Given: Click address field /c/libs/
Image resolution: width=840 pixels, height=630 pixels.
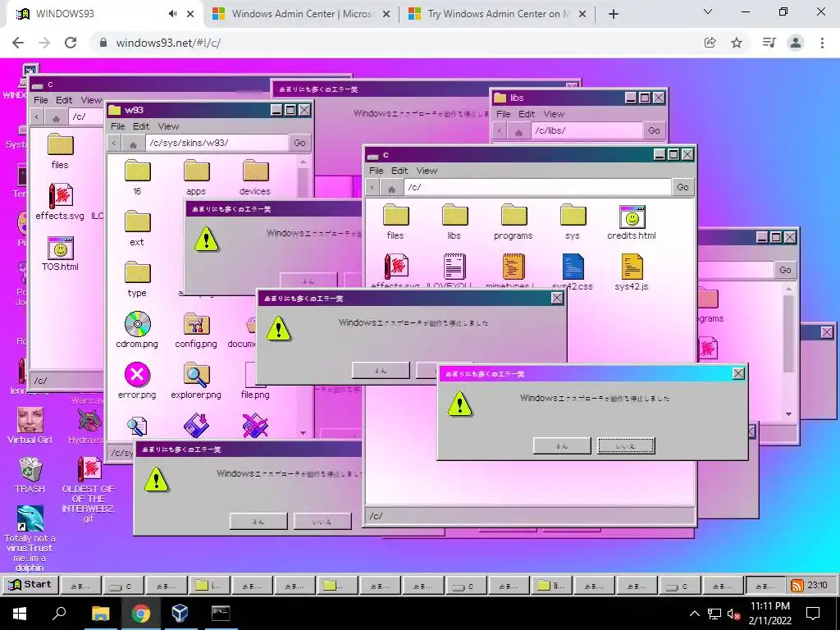Looking at the screenshot, I should pyautogui.click(x=587, y=130).
